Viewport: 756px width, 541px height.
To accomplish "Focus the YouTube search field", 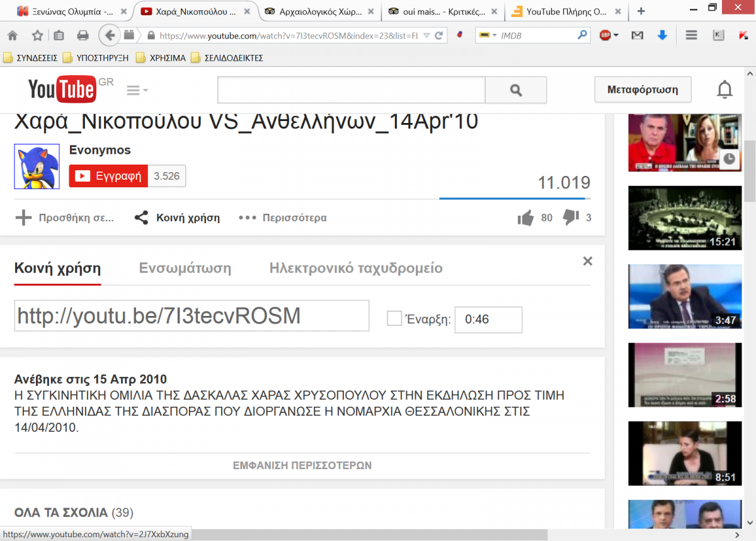I will 351,90.
